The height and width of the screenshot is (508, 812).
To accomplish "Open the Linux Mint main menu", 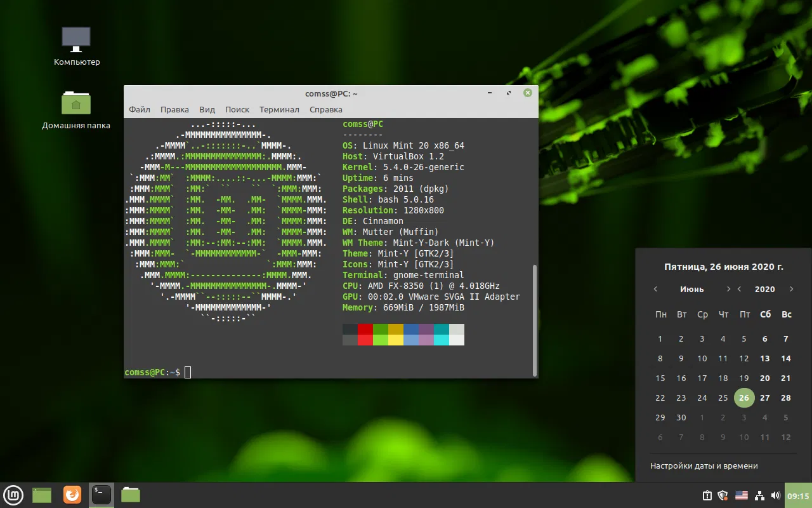I will click(x=13, y=495).
